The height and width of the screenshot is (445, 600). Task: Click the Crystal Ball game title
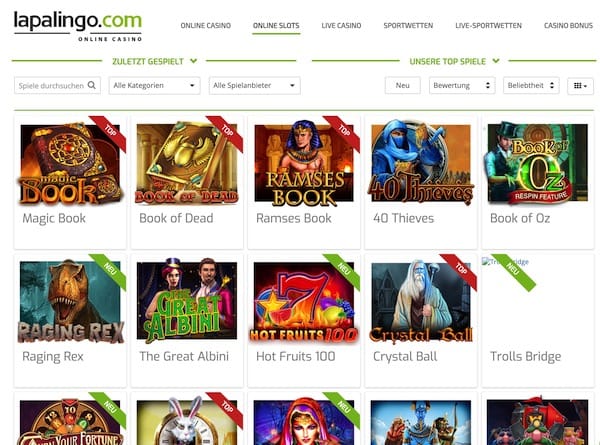tap(405, 356)
